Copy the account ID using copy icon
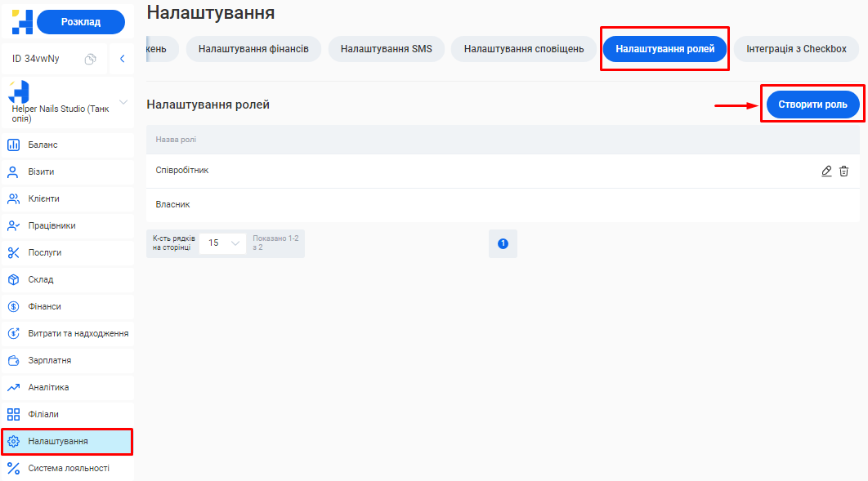The image size is (868, 481). click(x=91, y=59)
